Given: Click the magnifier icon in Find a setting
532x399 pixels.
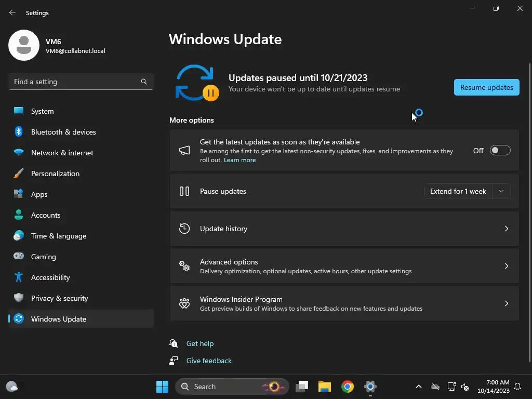Looking at the screenshot, I should (x=144, y=82).
